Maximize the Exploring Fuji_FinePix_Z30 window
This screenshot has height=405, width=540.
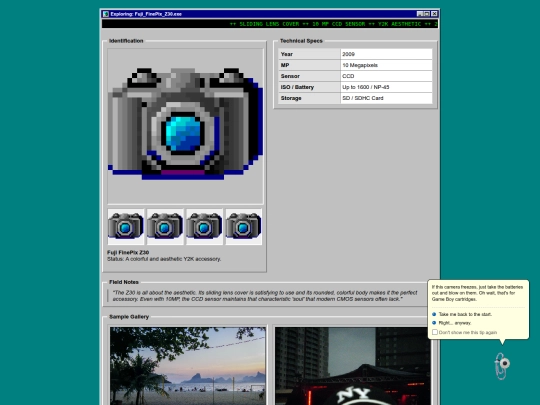click(x=427, y=14)
